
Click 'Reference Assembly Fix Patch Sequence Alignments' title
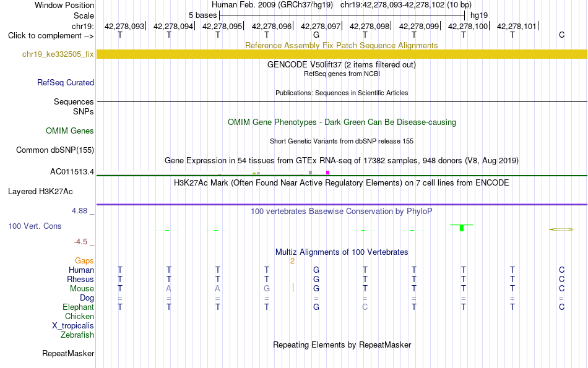pos(342,45)
